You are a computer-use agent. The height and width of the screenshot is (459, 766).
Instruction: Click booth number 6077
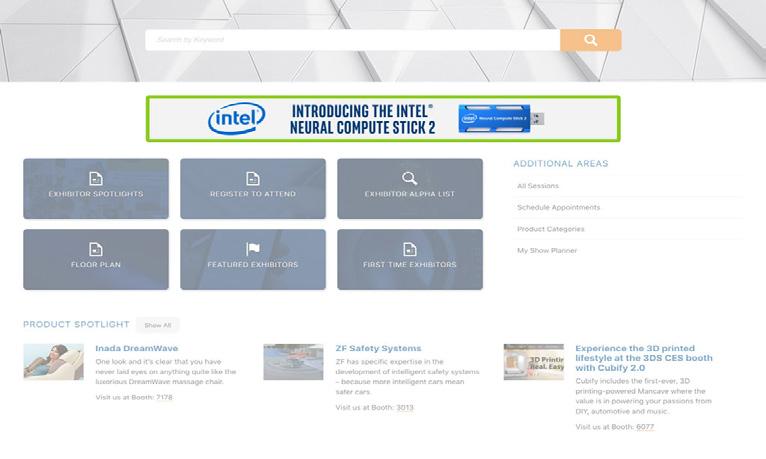pos(645,427)
